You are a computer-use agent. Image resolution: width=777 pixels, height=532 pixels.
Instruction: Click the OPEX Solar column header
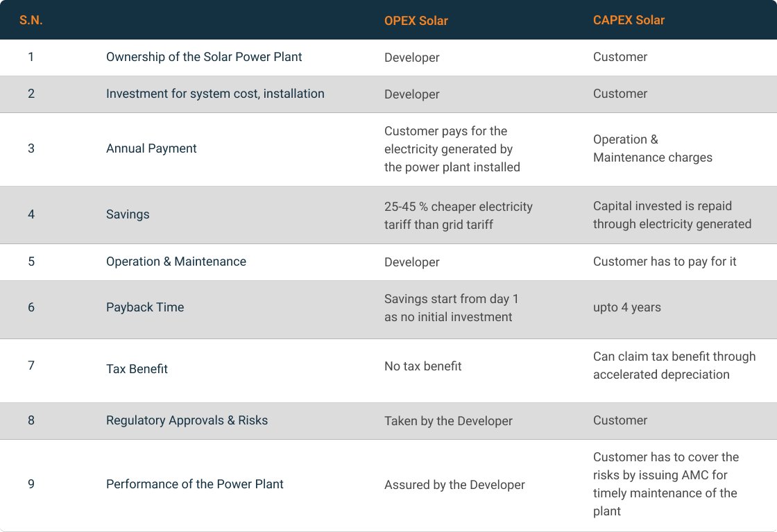pyautogui.click(x=416, y=21)
